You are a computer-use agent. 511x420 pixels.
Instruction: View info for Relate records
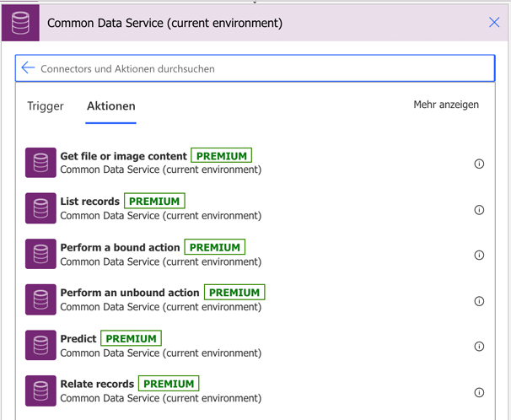click(479, 392)
